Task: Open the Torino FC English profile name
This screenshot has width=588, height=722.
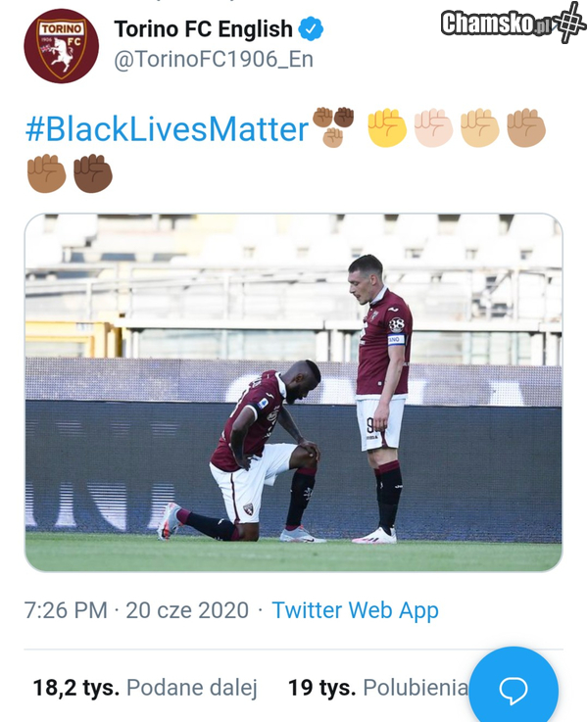Action: pyautogui.click(x=203, y=29)
